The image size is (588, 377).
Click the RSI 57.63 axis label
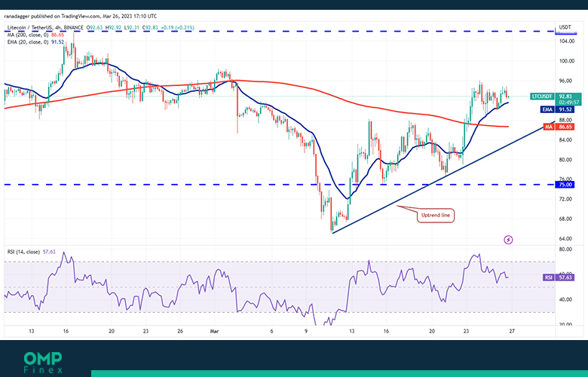click(x=559, y=277)
